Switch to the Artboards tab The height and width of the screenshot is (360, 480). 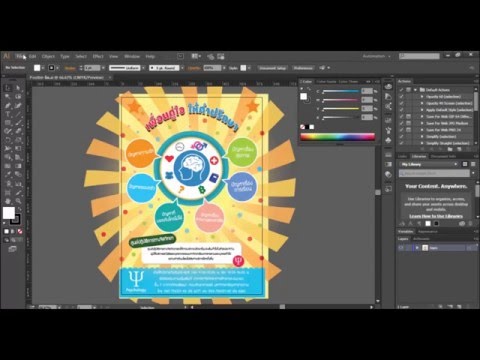tap(421, 239)
